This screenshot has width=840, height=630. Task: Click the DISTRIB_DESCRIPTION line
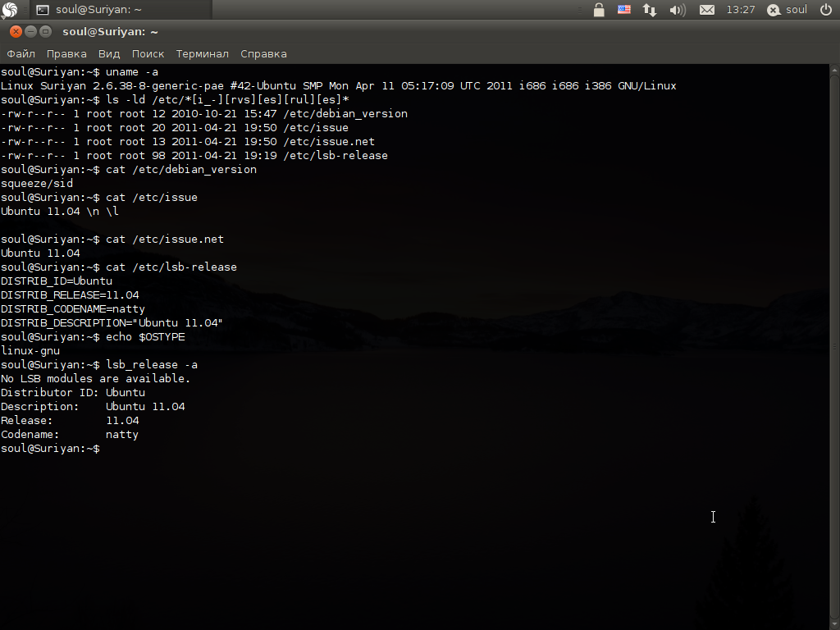click(x=112, y=322)
